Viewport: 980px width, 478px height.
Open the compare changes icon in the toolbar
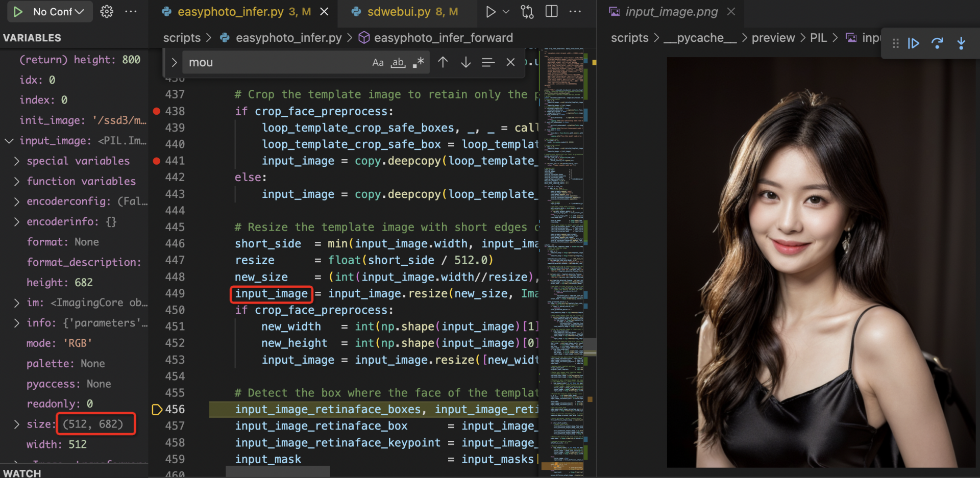tap(527, 11)
